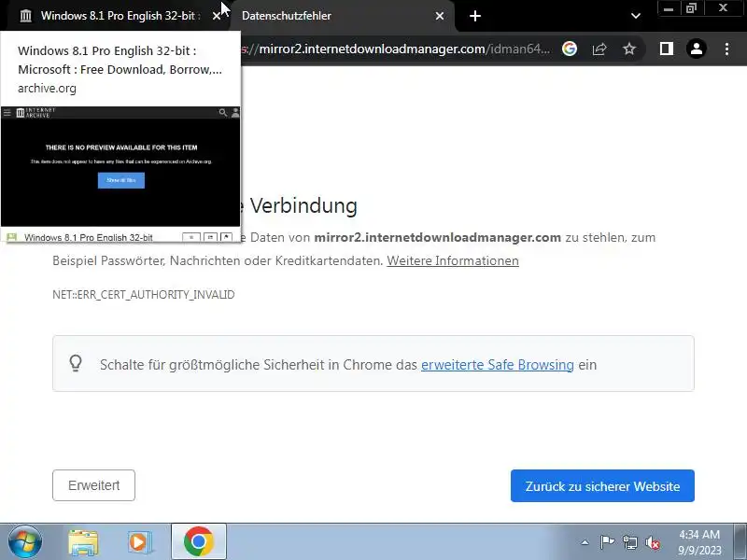
Task: Open Weitere Informationen link
Action: (x=453, y=261)
